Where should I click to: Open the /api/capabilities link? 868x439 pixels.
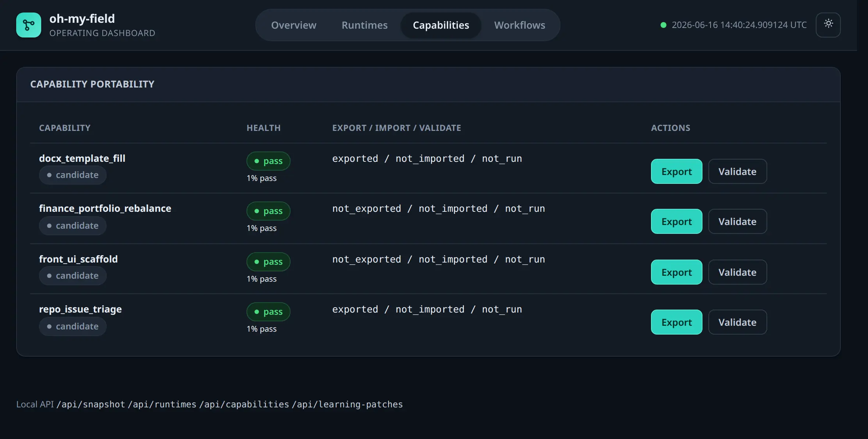click(x=244, y=404)
